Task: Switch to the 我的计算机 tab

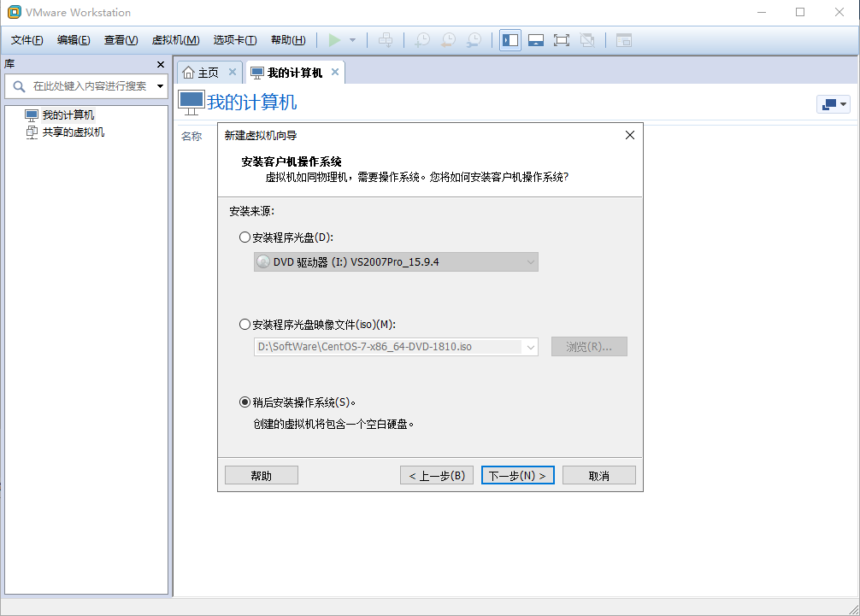Action: pos(295,73)
